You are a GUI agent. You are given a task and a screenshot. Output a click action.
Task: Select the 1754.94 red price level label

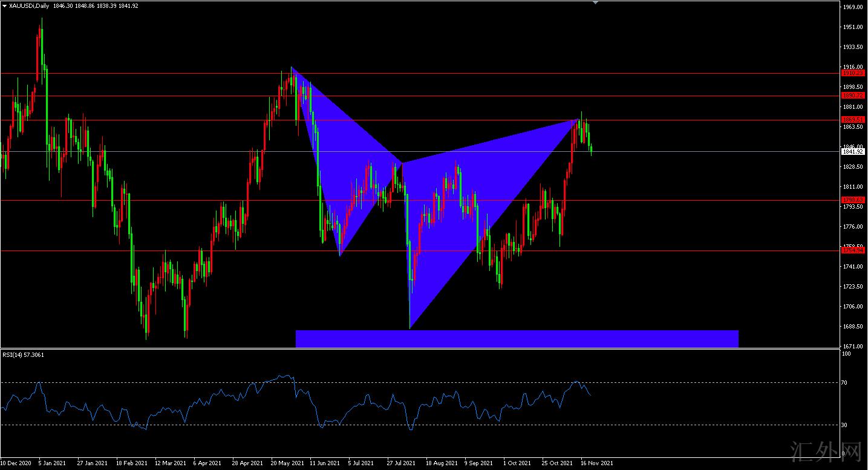[x=853, y=250]
